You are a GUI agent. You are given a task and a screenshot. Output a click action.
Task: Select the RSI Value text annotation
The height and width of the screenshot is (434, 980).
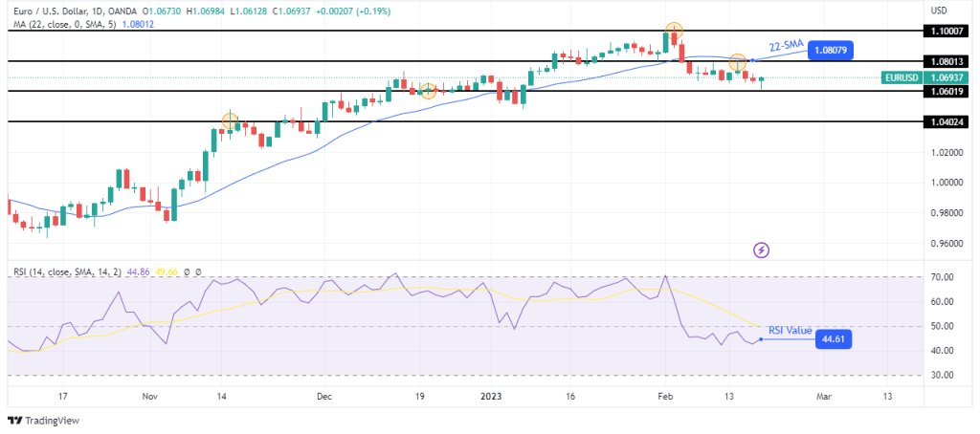click(x=790, y=331)
